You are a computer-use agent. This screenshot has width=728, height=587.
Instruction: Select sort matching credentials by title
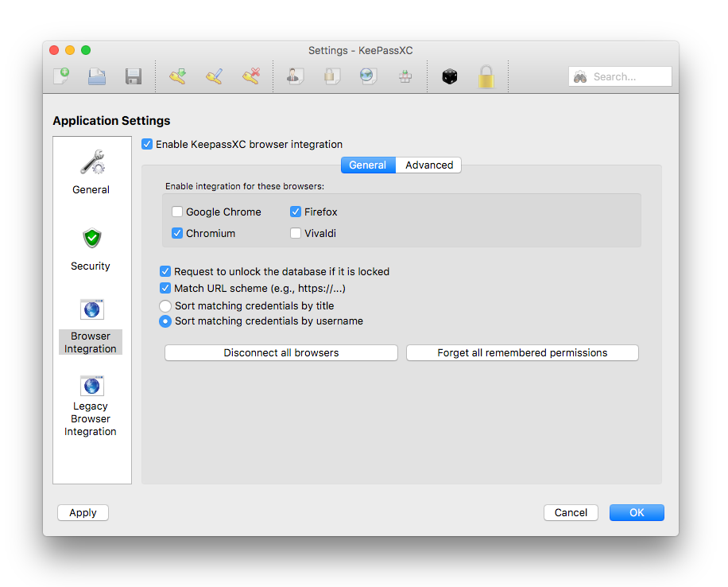[x=165, y=305]
